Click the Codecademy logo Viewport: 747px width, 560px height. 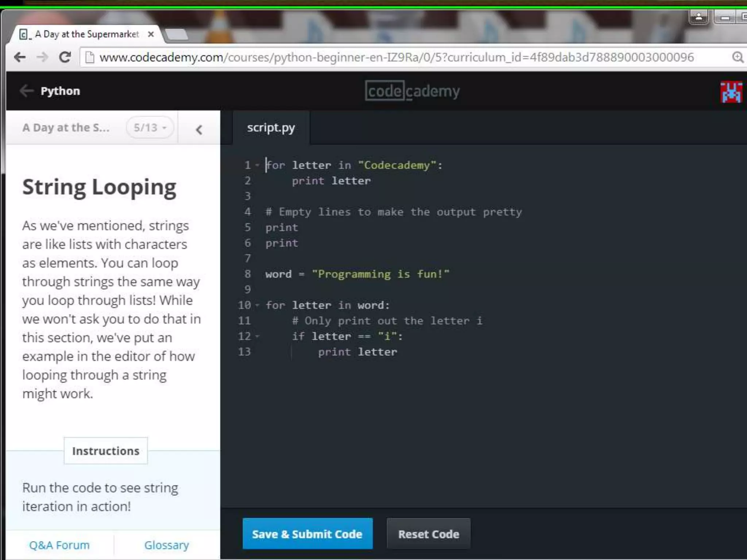pyautogui.click(x=412, y=91)
